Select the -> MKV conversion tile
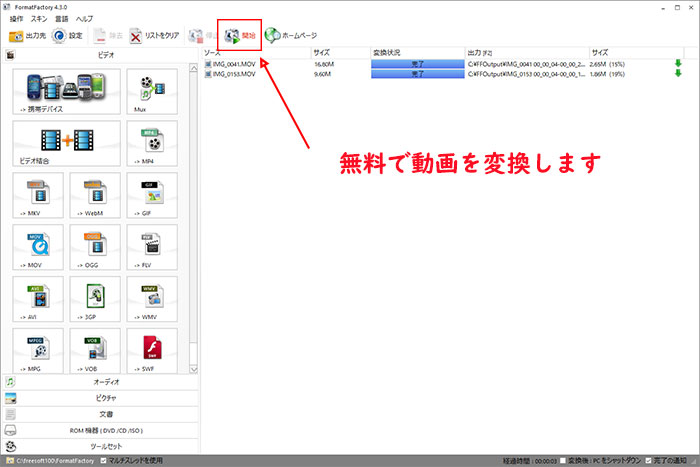 click(x=38, y=195)
